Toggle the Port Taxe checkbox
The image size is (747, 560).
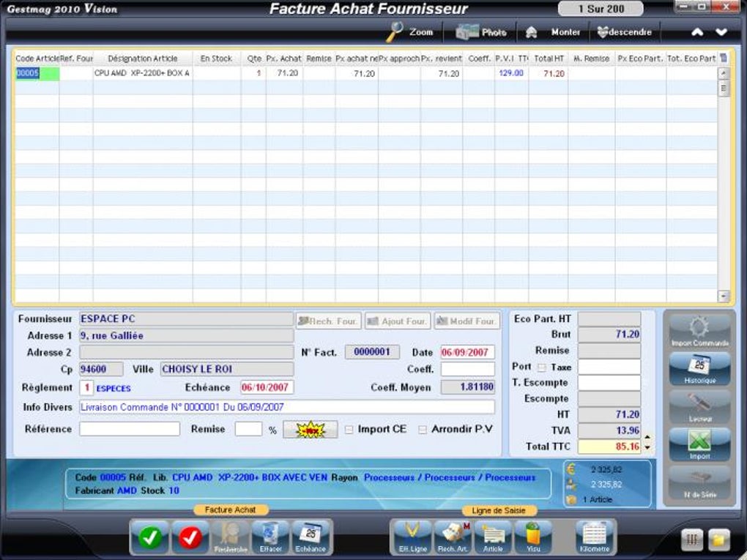point(542,367)
